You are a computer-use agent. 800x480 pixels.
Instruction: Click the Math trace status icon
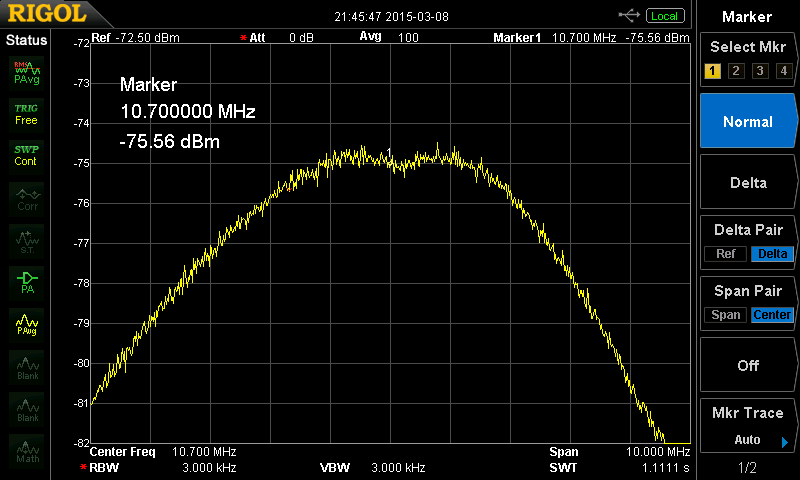27,451
